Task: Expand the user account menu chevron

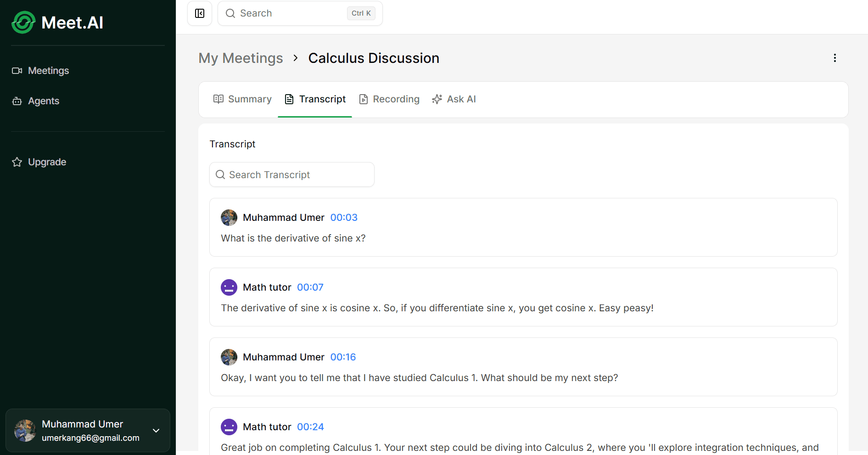Action: coord(156,431)
